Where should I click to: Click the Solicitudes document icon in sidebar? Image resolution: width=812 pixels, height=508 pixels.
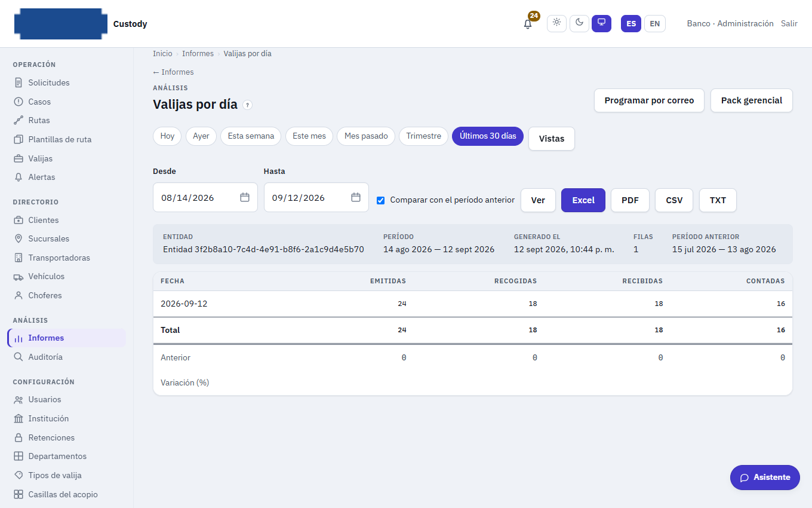click(18, 82)
